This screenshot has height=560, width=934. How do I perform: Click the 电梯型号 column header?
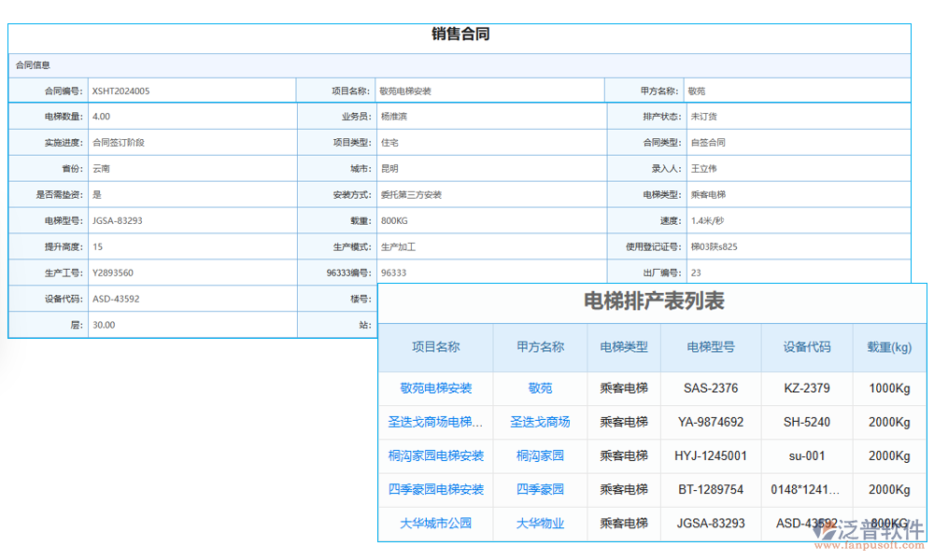[711, 347]
